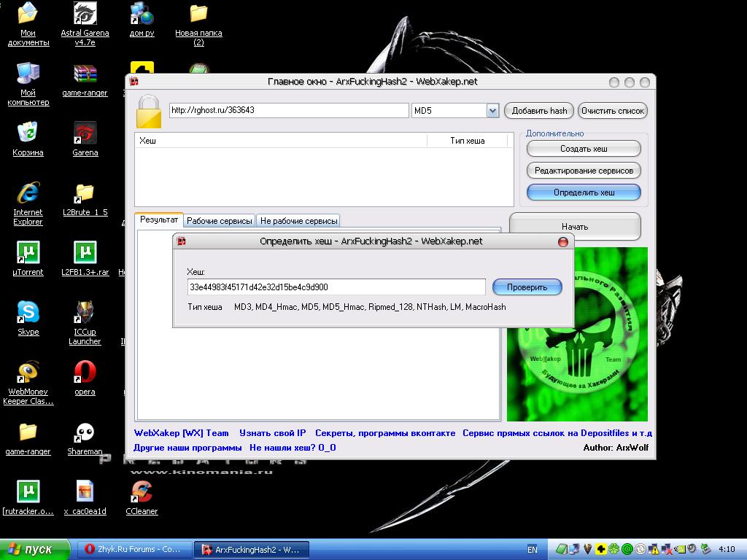Select the game-ranger WinRAR archive icon
The width and height of the screenshot is (747, 560).
[85, 80]
